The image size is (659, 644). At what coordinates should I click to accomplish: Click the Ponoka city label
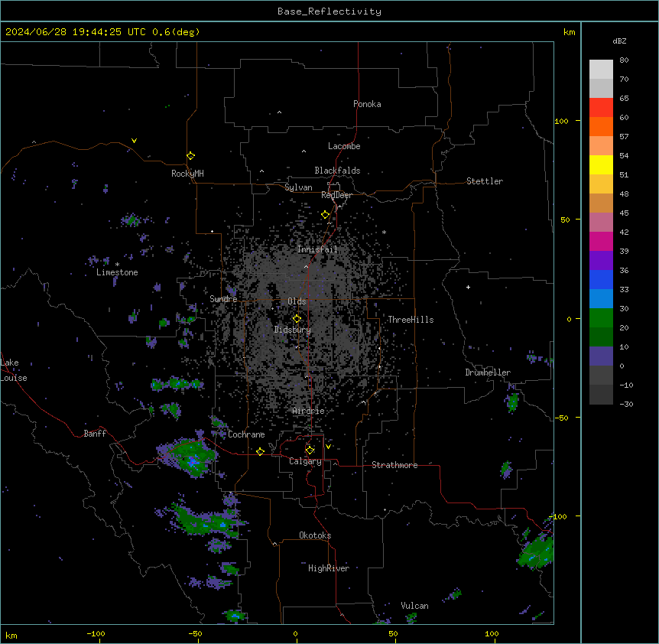(367, 104)
